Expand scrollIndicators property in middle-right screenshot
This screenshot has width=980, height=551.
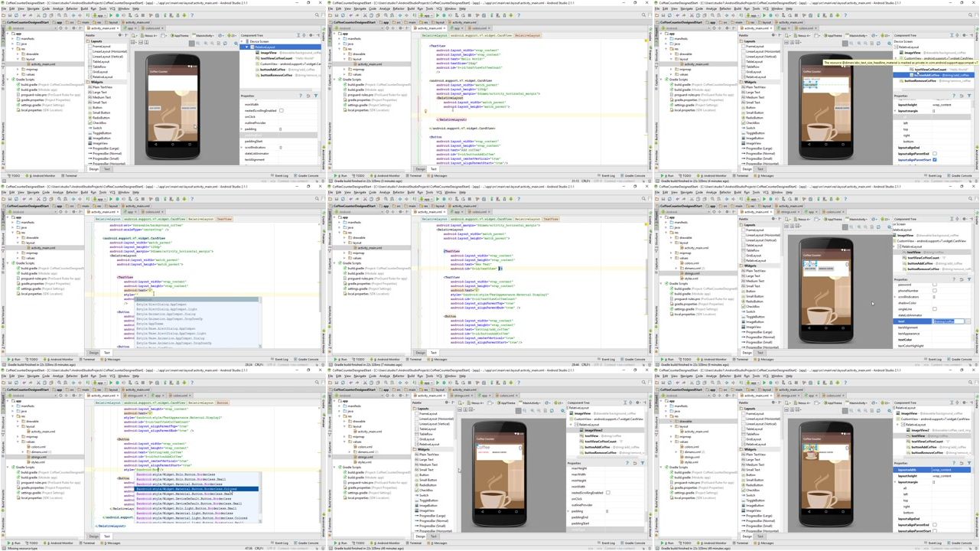896,297
